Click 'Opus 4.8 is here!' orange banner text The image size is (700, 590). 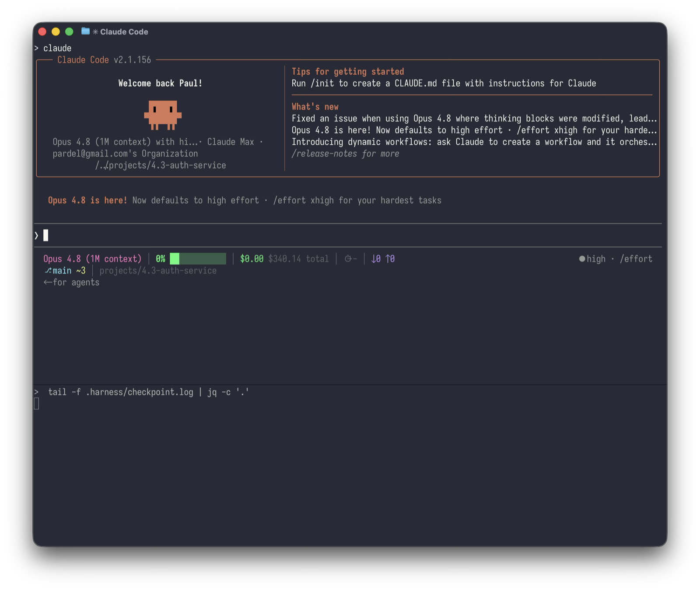click(87, 200)
